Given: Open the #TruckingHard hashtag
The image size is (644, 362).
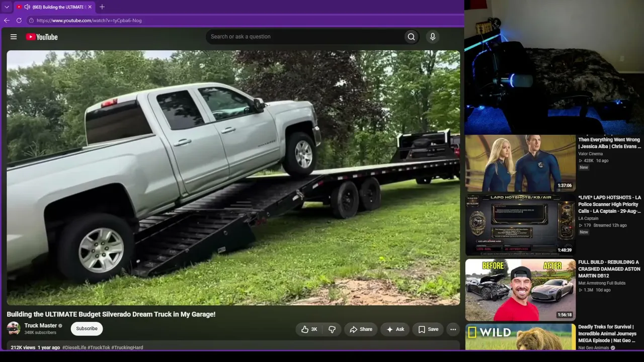Looking at the screenshot, I should point(127,347).
